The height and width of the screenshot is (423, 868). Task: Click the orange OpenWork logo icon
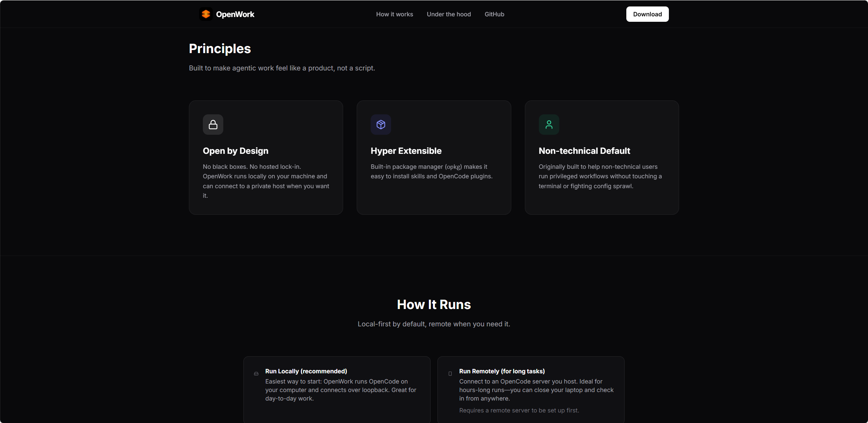click(206, 14)
